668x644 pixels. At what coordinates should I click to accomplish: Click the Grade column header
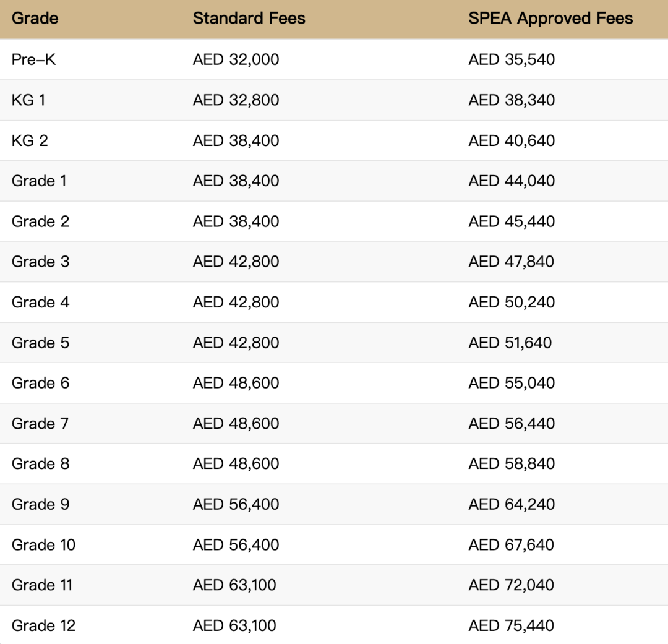click(35, 19)
